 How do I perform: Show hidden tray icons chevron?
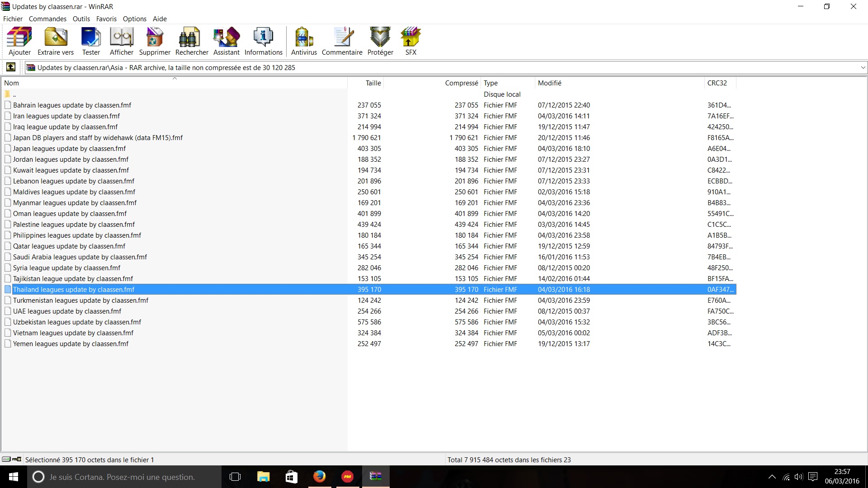[772, 477]
